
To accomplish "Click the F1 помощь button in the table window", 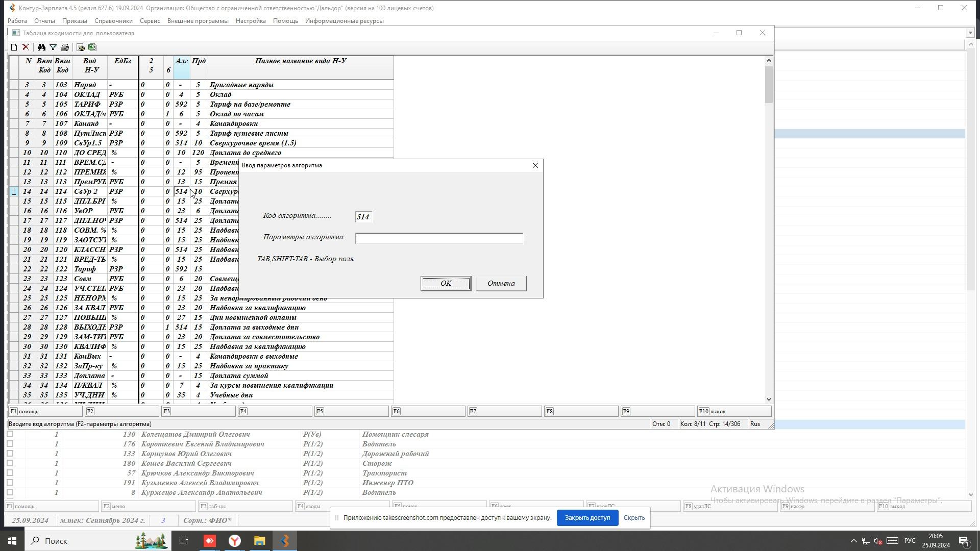I will click(x=45, y=411).
